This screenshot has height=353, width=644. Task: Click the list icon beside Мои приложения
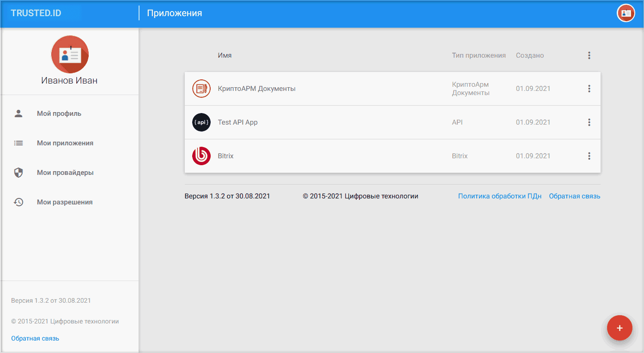pyautogui.click(x=18, y=143)
